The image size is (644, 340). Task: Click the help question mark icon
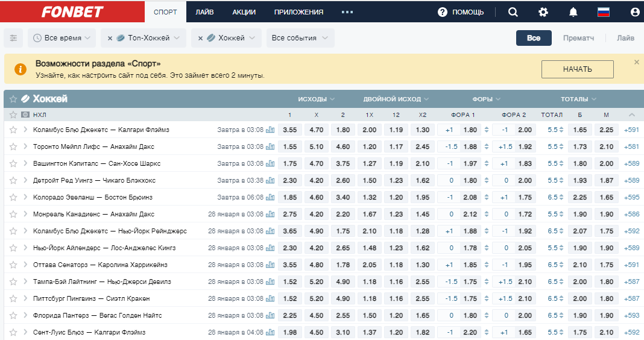coord(443,12)
